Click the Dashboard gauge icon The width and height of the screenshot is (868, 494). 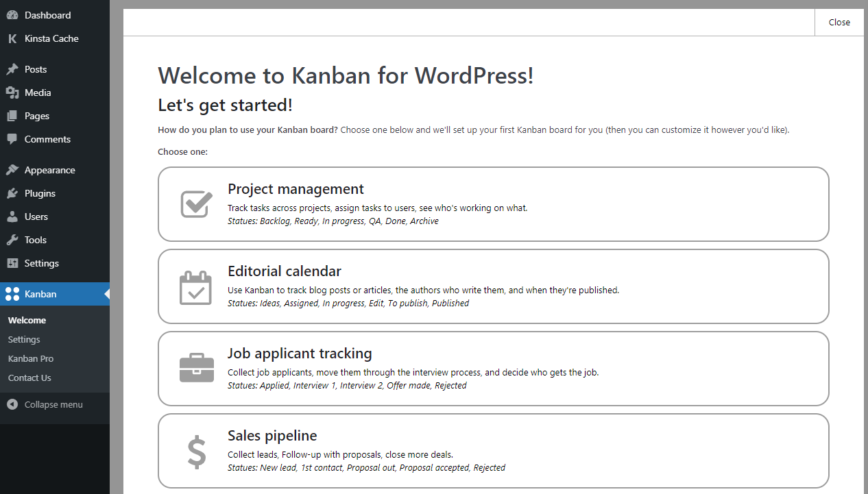point(12,15)
